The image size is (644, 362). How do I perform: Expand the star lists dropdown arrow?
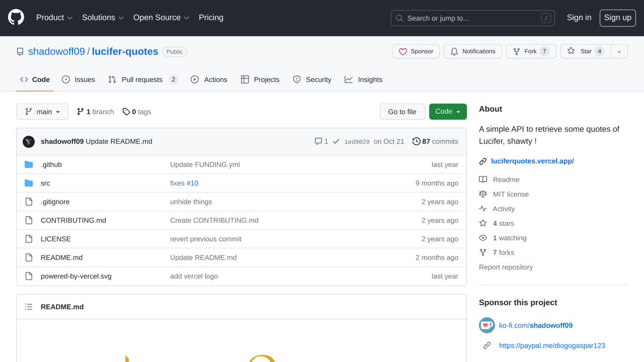(x=619, y=51)
